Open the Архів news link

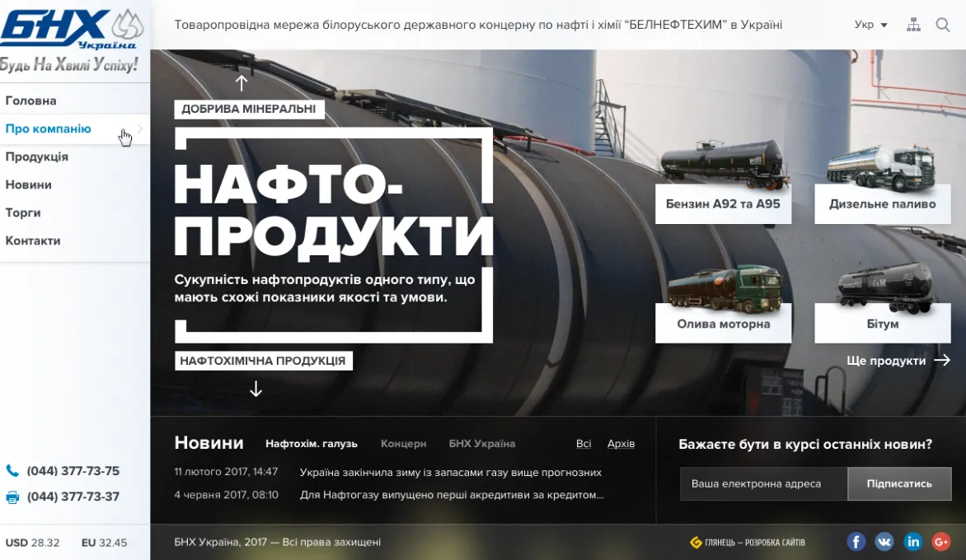click(x=621, y=444)
